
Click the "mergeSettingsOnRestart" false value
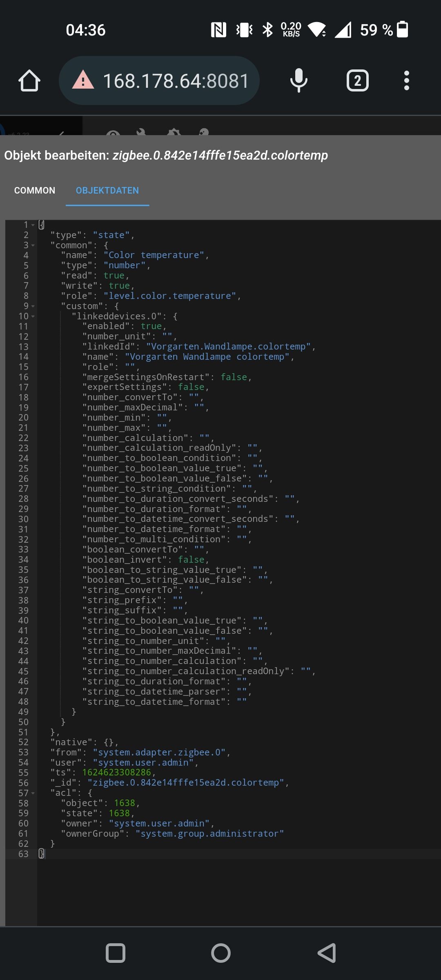234,377
